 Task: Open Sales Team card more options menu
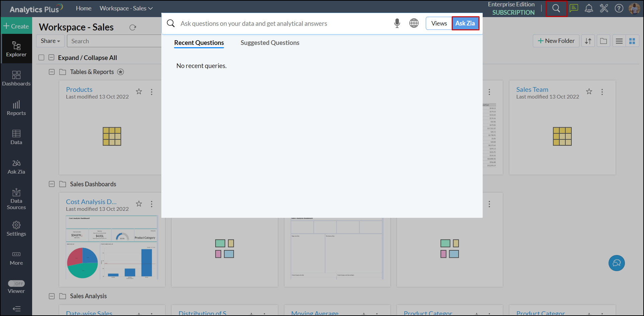click(602, 92)
